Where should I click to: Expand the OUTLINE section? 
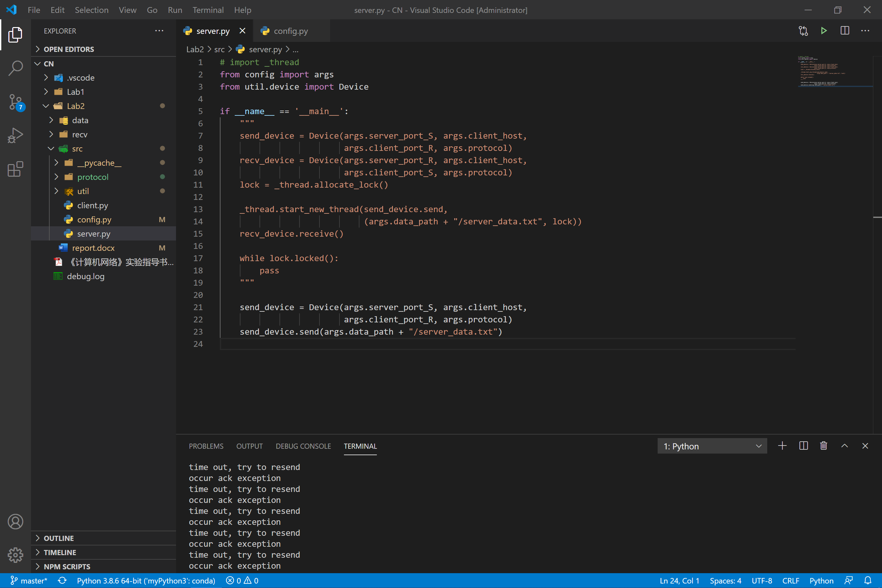tap(58, 538)
